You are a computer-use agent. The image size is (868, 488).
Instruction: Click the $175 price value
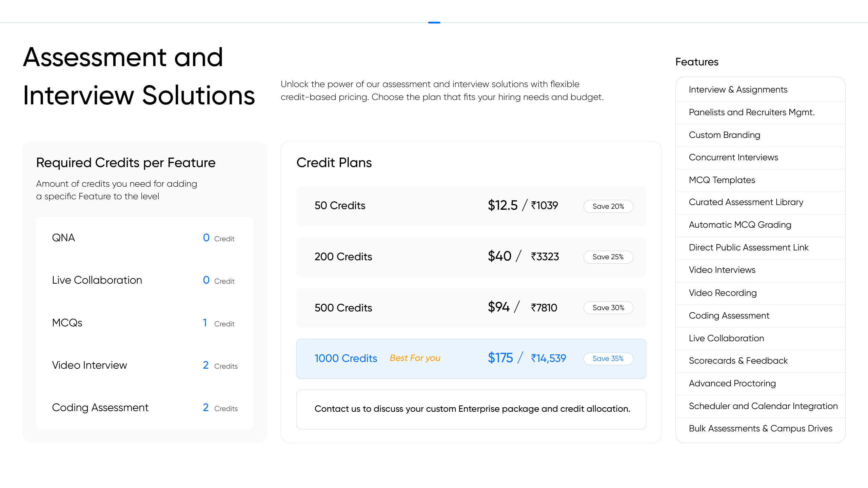[x=500, y=358]
